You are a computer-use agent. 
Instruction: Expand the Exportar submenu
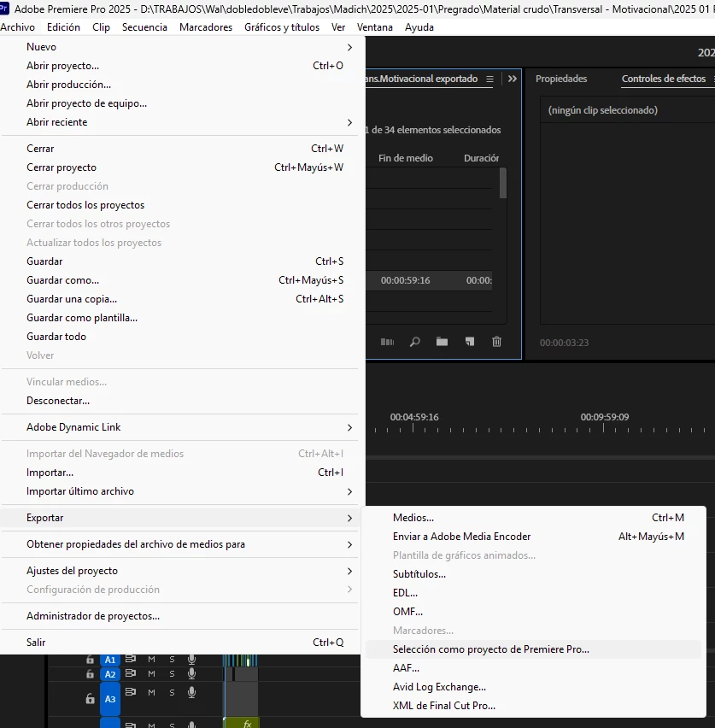click(x=179, y=518)
